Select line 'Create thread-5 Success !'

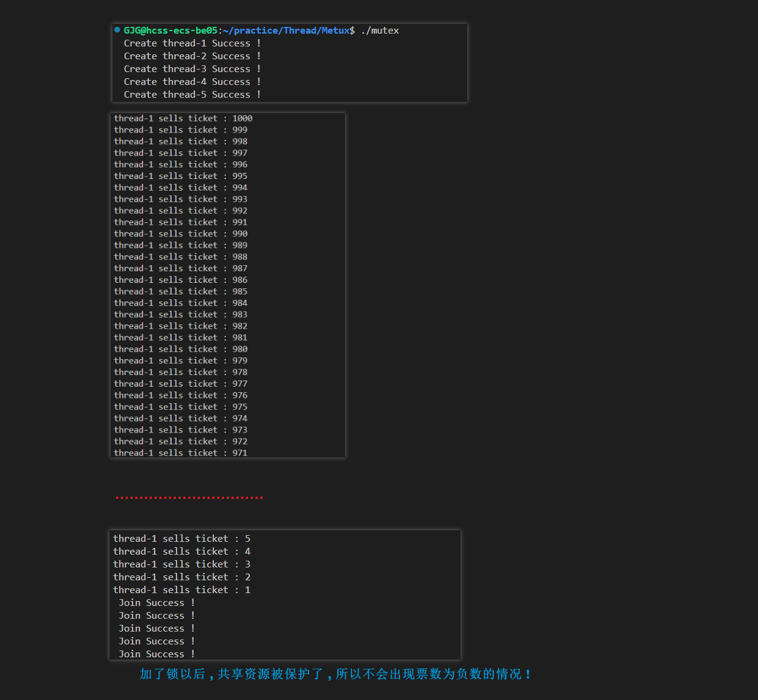pos(192,95)
